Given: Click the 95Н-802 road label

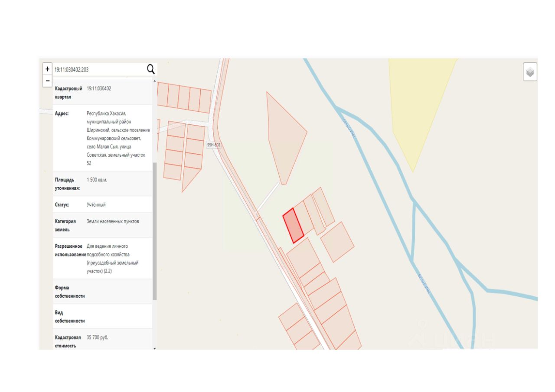Looking at the screenshot, I should tap(213, 145).
